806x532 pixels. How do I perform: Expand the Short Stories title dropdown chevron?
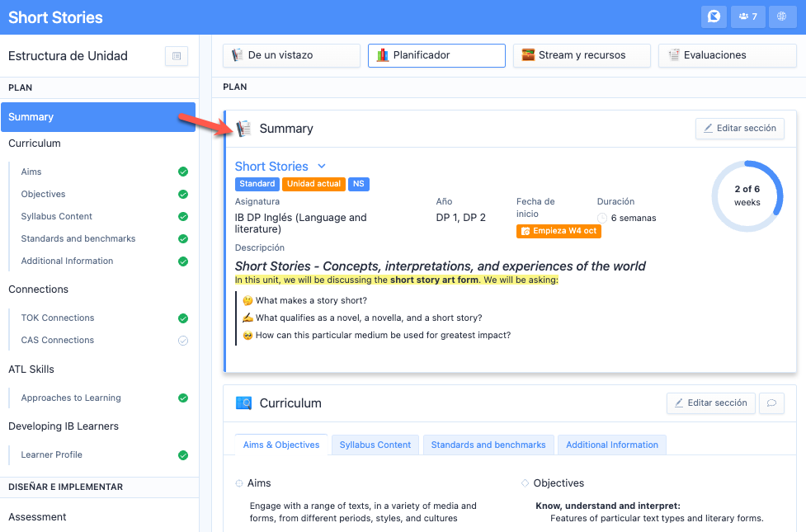coord(322,167)
